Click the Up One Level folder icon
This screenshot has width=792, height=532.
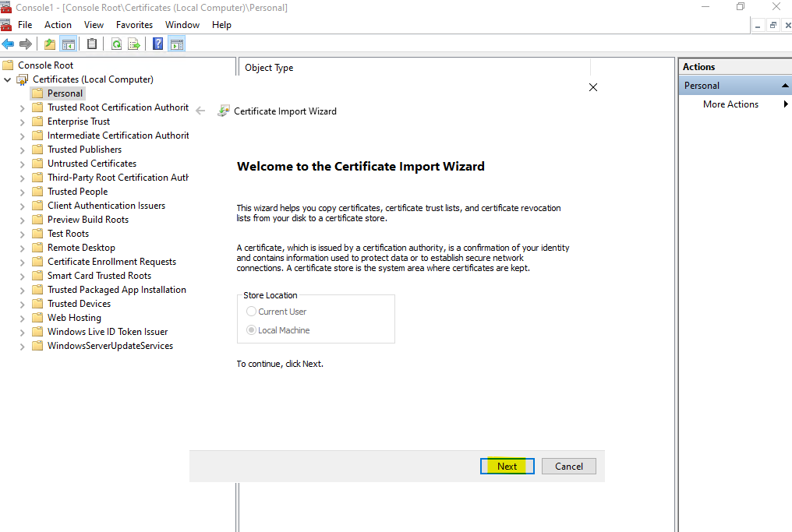click(50, 44)
